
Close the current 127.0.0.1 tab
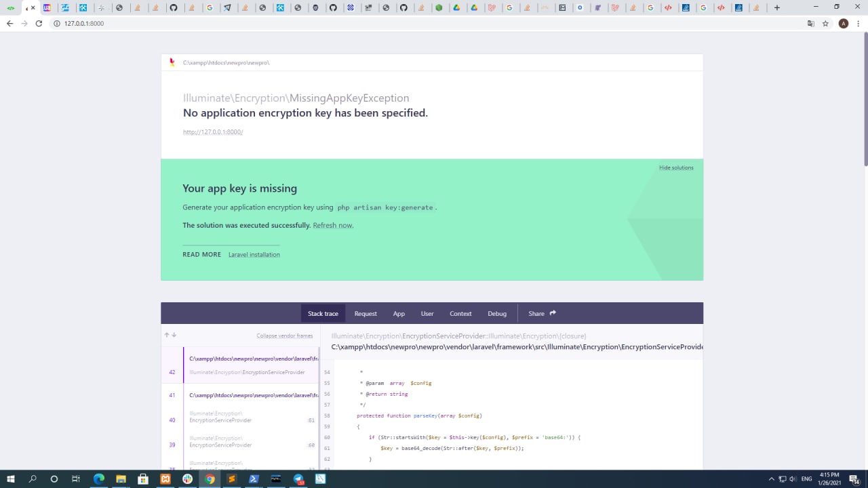click(x=33, y=8)
